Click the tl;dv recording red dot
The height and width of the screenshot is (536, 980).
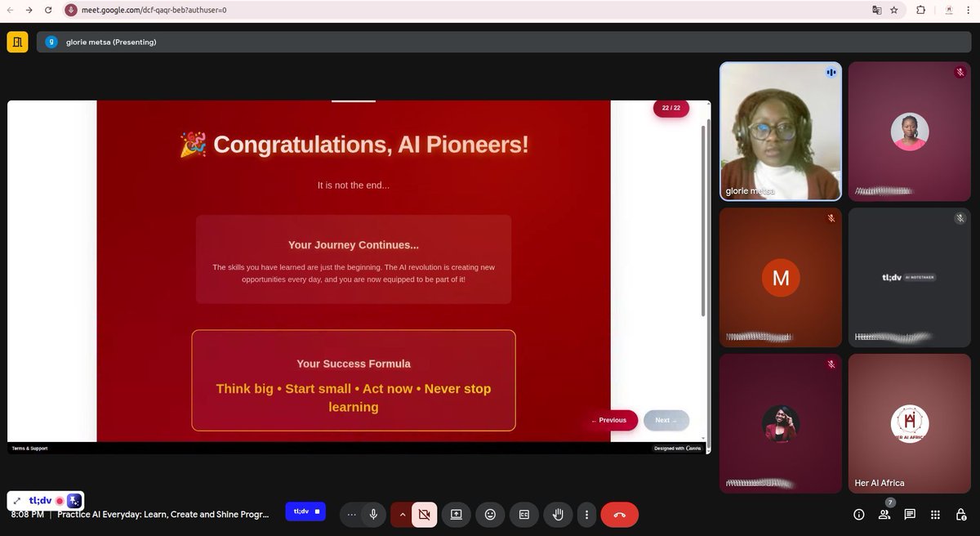(60, 501)
